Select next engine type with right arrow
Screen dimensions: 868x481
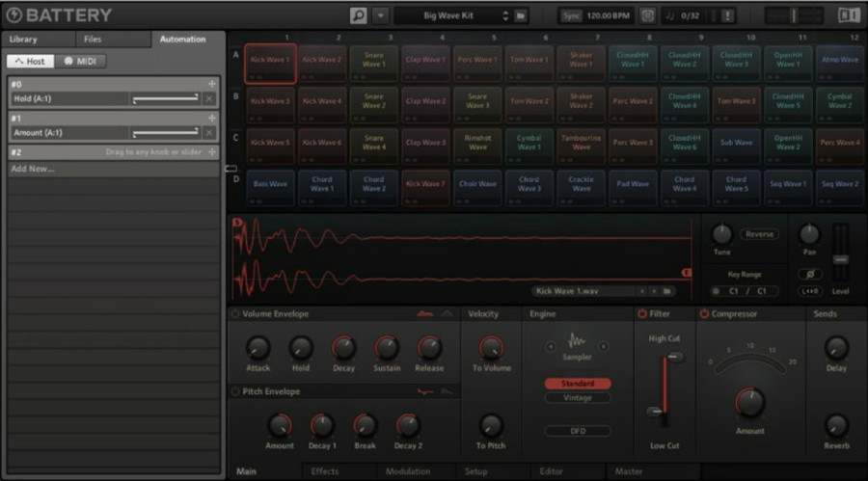pyautogui.click(x=604, y=346)
